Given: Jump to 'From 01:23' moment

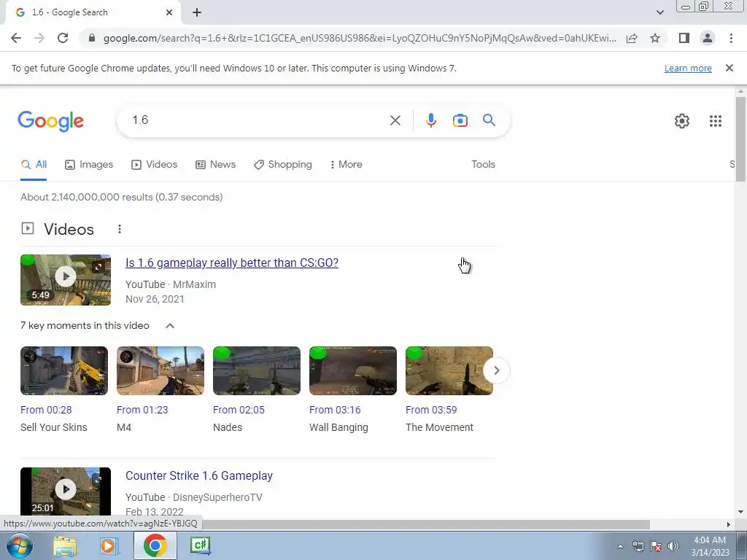Looking at the screenshot, I should [142, 410].
